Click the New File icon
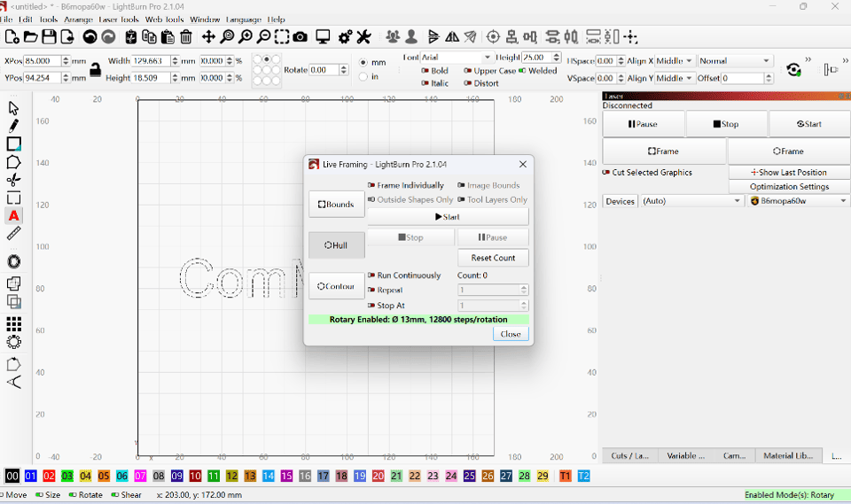This screenshot has width=851, height=504. tap(12, 37)
